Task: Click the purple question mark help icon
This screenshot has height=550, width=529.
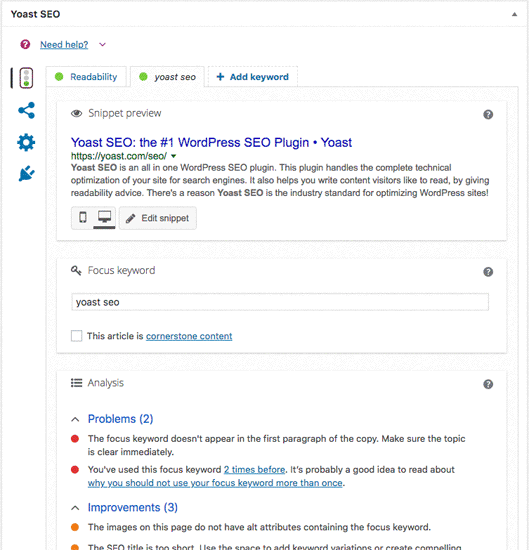Action: pyautogui.click(x=25, y=45)
